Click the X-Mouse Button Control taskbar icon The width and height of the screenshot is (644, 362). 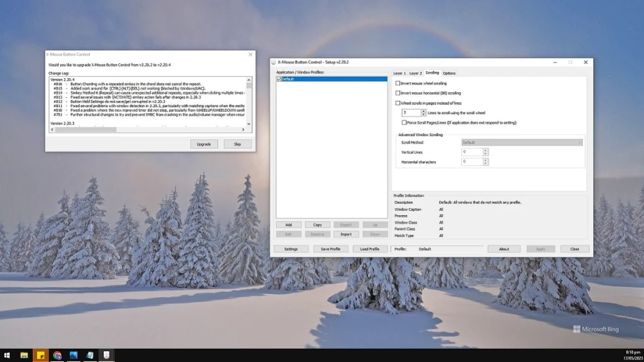click(106, 355)
